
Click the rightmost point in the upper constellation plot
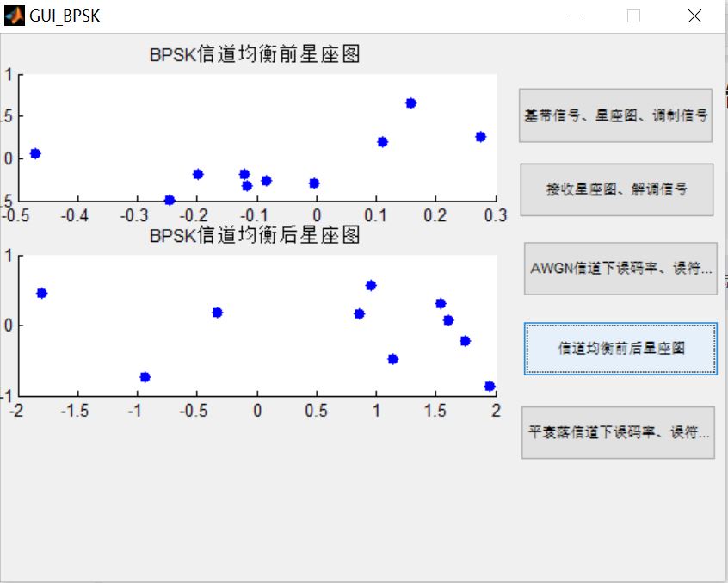click(x=480, y=137)
